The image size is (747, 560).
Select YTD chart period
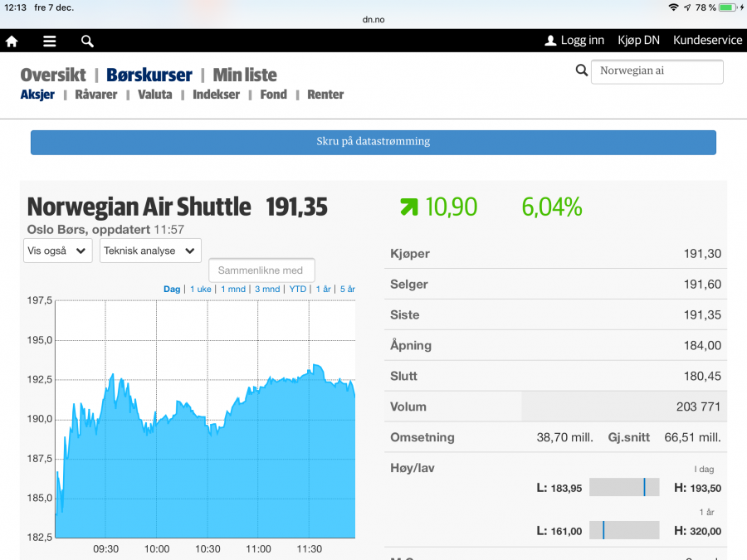(298, 289)
